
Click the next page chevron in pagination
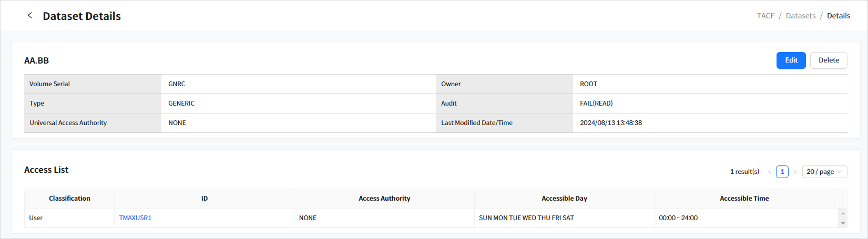pos(795,172)
